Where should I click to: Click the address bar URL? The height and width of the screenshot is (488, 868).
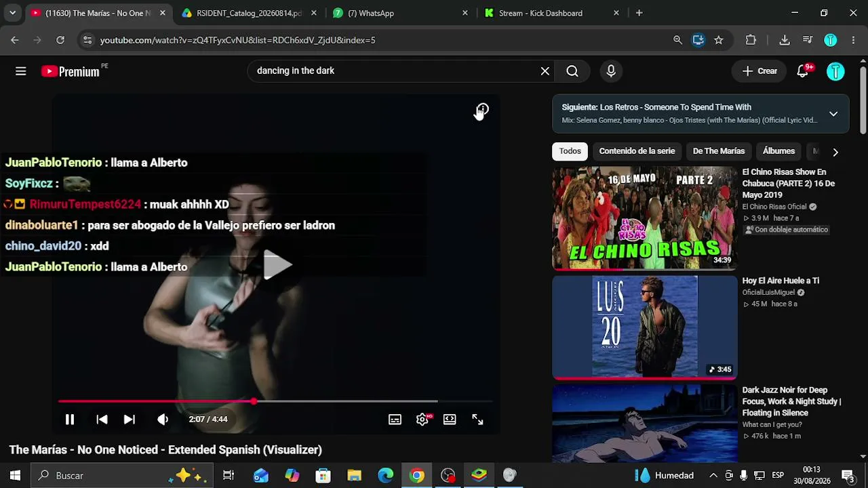pyautogui.click(x=237, y=40)
